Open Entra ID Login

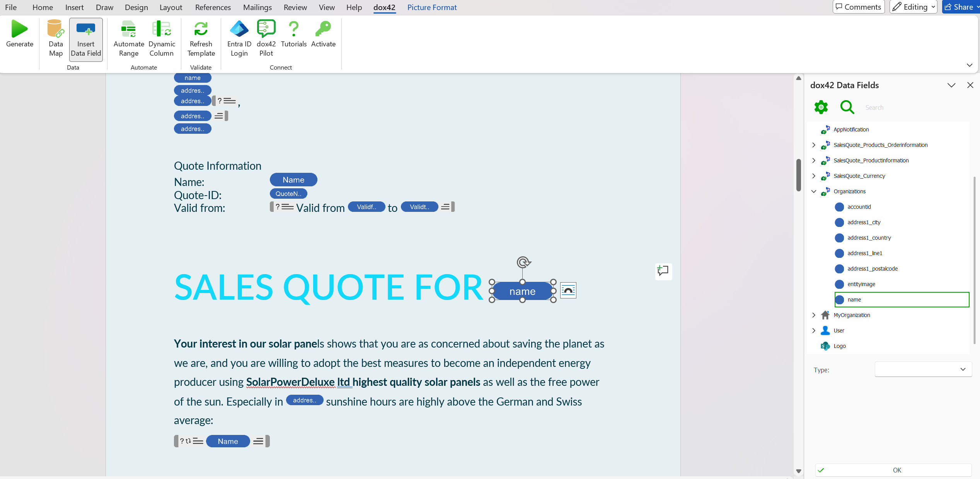coord(239,39)
